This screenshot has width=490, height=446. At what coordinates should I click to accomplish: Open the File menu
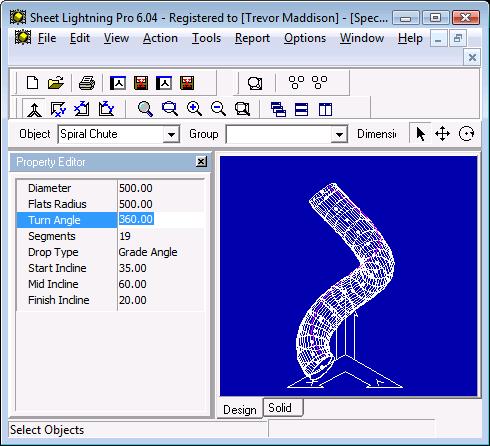47,38
